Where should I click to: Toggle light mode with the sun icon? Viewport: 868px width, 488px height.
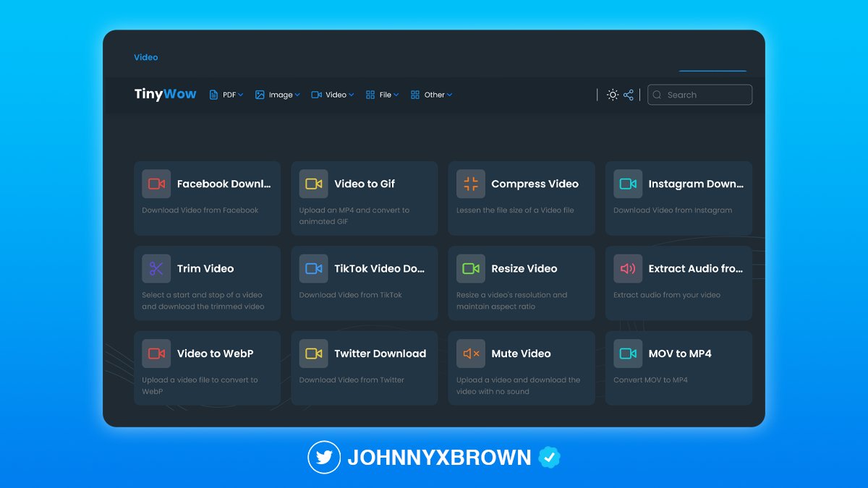coord(612,95)
